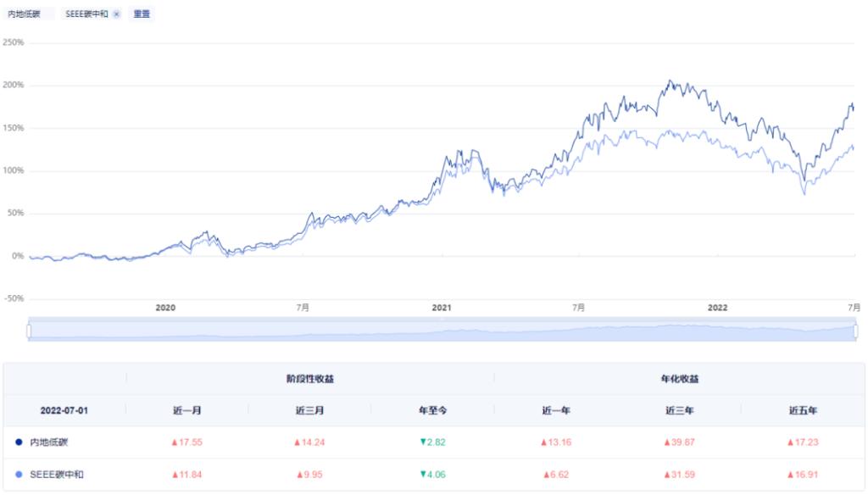868x495 pixels.
Task: Click SEEE碳中和 year-to-date value 4.06
Action: [x=433, y=475]
